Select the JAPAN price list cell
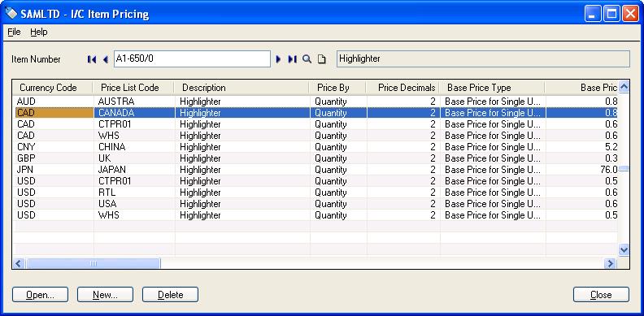The image size is (644, 316). 135,170
